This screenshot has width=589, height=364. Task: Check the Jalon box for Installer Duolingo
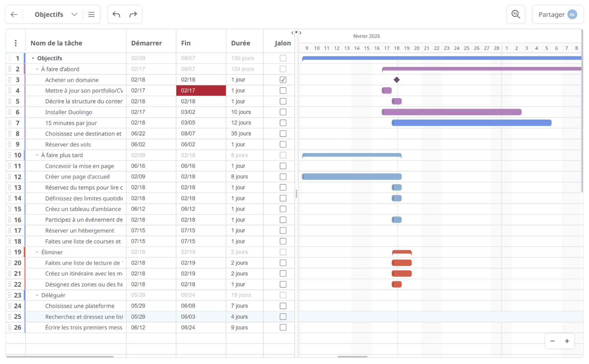[x=283, y=112]
